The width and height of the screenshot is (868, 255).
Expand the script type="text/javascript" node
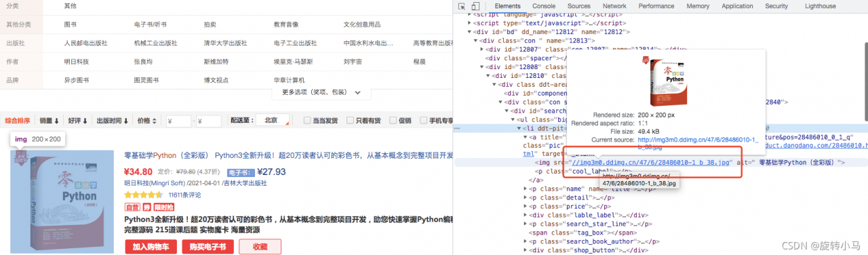tap(470, 22)
